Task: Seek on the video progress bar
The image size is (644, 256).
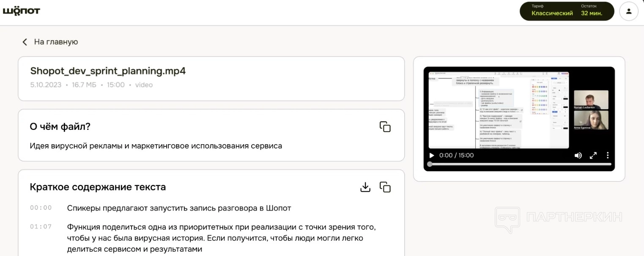Action: point(520,164)
